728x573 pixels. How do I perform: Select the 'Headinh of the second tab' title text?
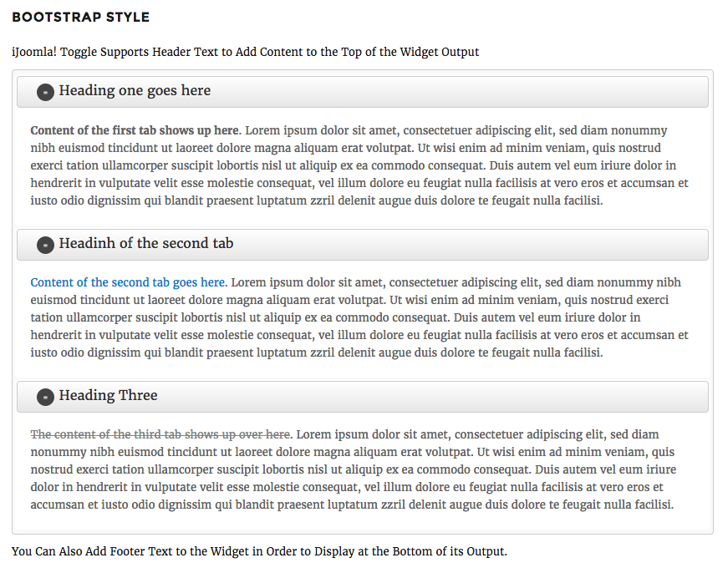point(146,243)
